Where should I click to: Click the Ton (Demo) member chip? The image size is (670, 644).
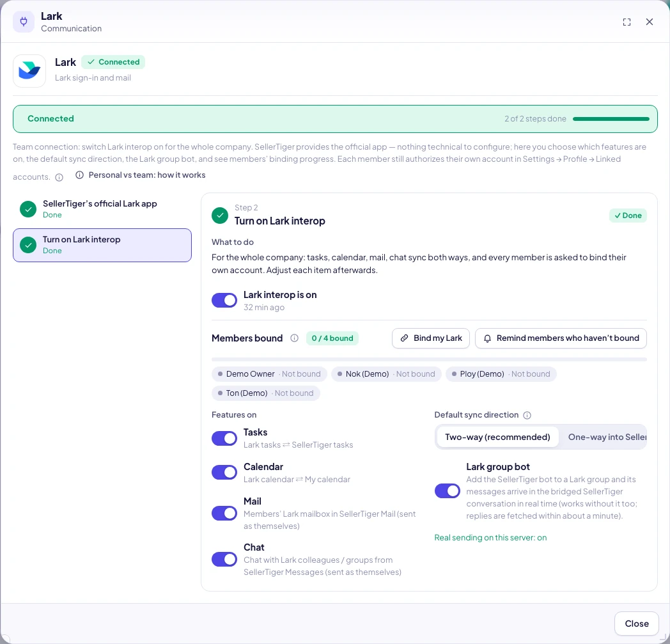pos(266,393)
